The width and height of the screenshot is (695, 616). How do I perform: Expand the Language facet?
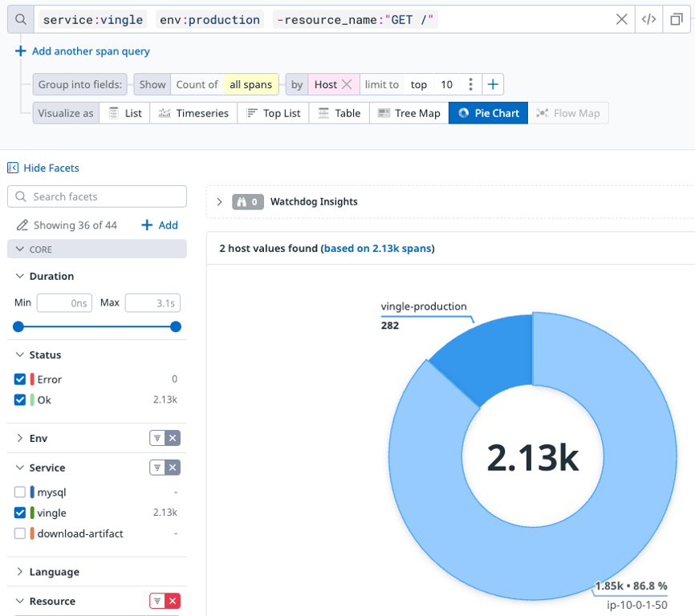click(19, 572)
